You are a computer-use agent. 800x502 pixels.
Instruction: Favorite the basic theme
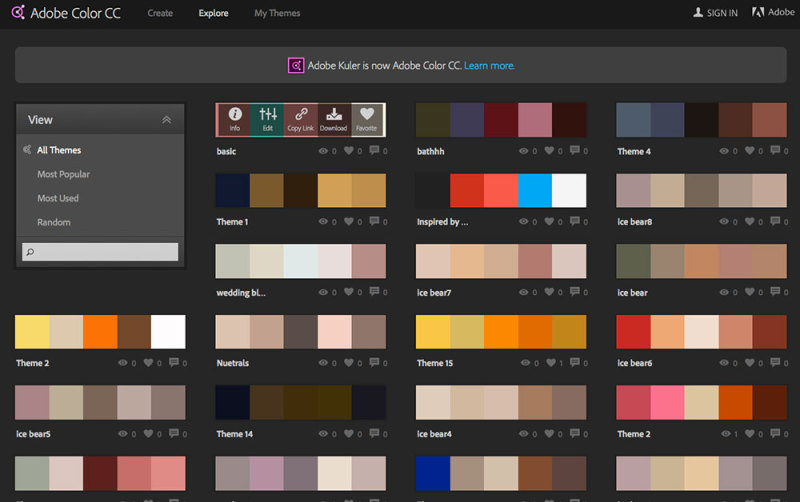[367, 119]
